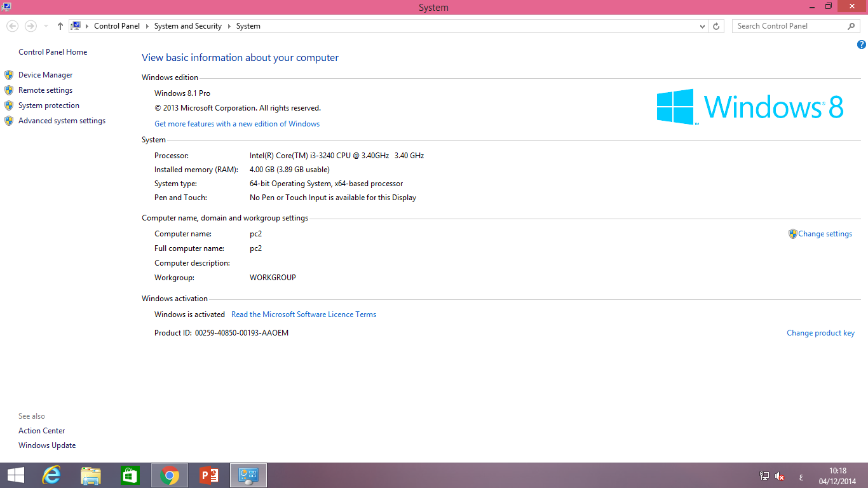Viewport: 868px width, 488px height.
Task: Click the computer icon in the address bar
Action: pos(76,26)
